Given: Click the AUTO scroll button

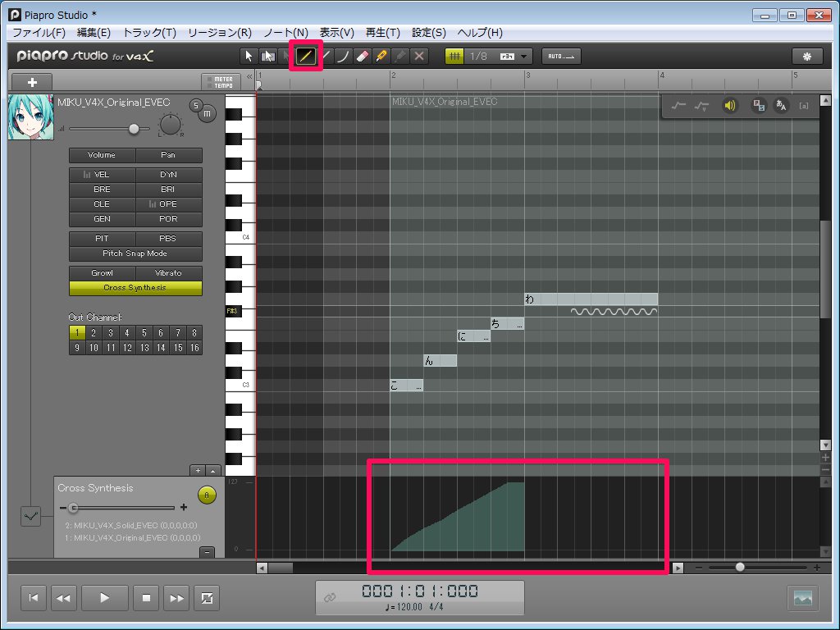Looking at the screenshot, I should click(561, 57).
